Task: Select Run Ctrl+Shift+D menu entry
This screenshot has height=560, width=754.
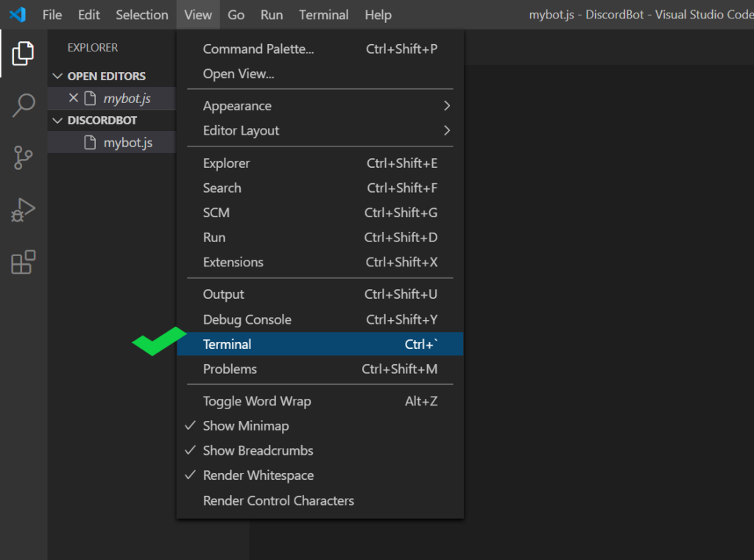Action: pyautogui.click(x=320, y=238)
